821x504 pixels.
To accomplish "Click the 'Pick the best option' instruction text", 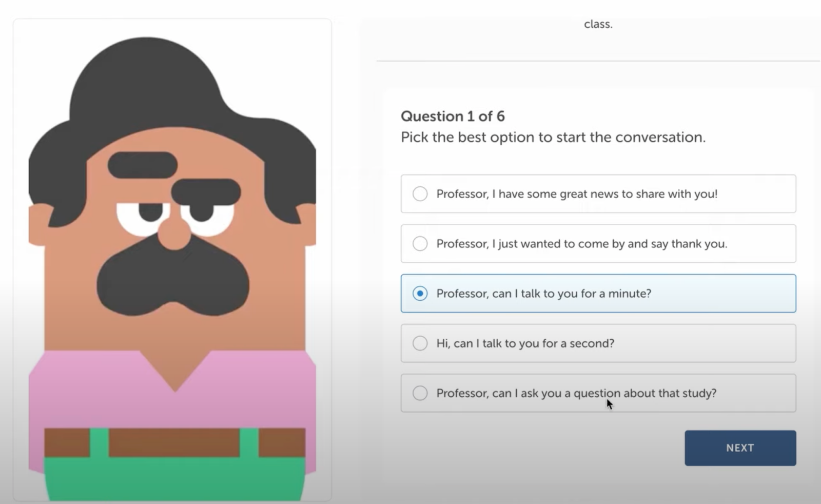I will coord(553,138).
